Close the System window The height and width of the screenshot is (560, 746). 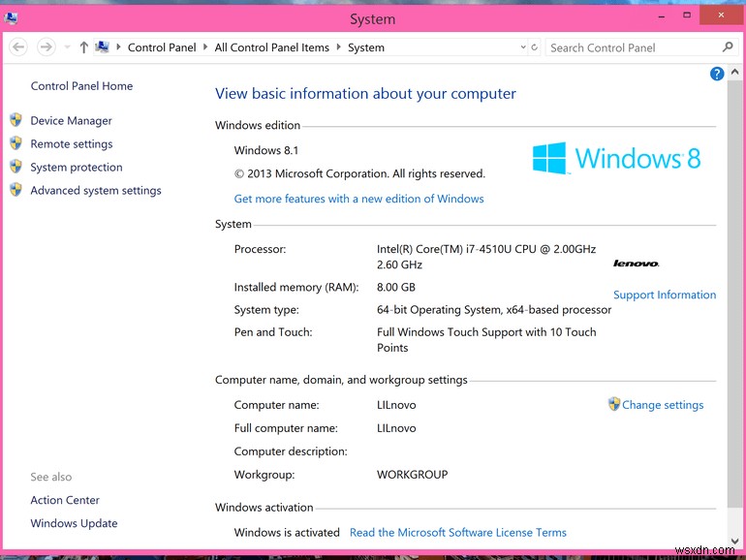pos(721,16)
